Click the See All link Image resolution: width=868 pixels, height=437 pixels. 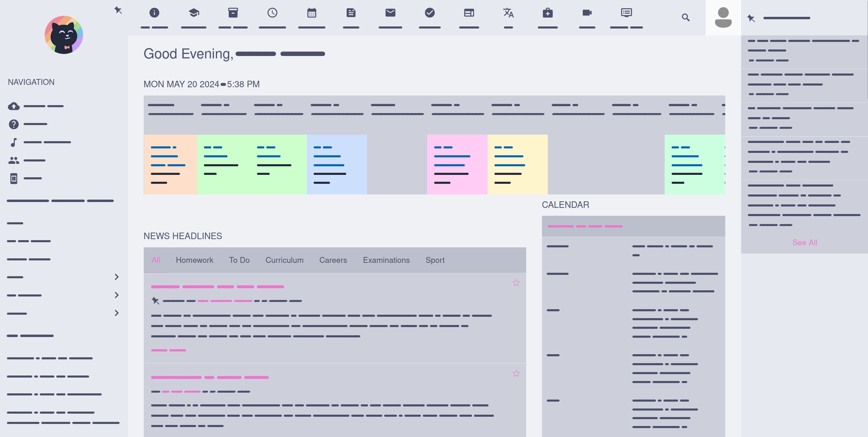coord(804,243)
